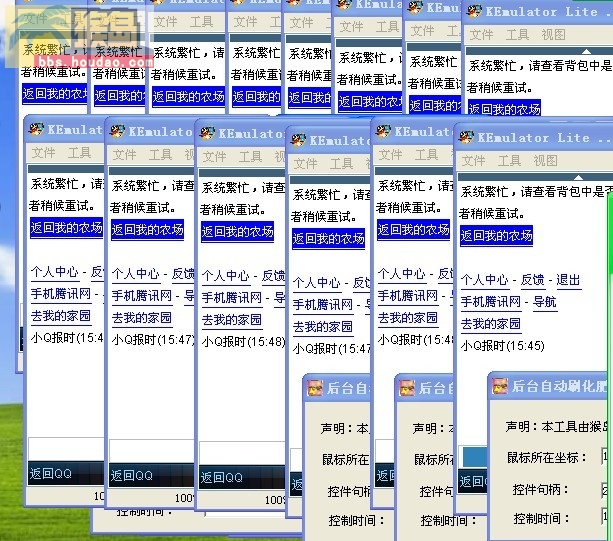Click 返回我的农场 in window showing (15:48)
Viewport: 613px width, 541px height.
[237, 232]
